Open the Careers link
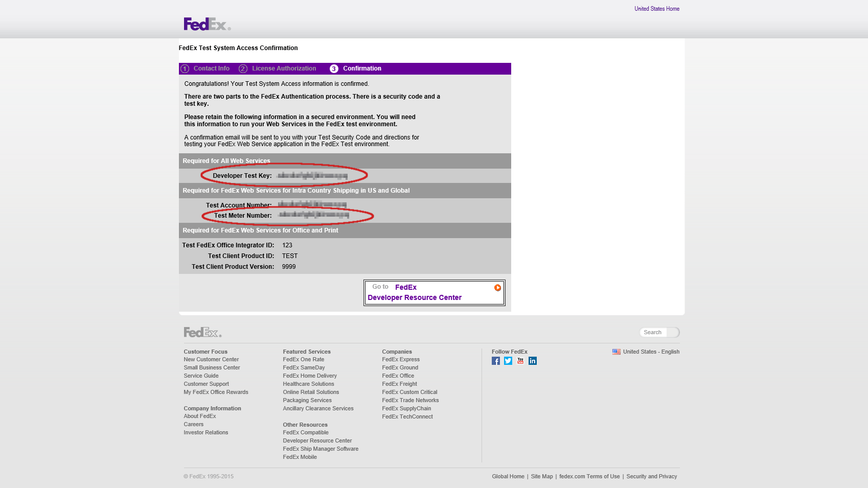The image size is (868, 488). click(193, 424)
